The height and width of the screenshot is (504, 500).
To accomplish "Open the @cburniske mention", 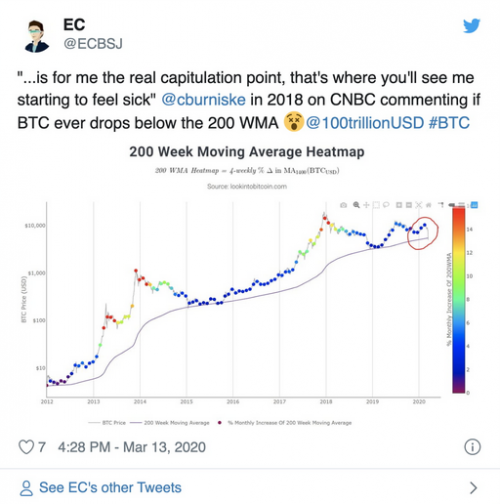I will tap(203, 100).
